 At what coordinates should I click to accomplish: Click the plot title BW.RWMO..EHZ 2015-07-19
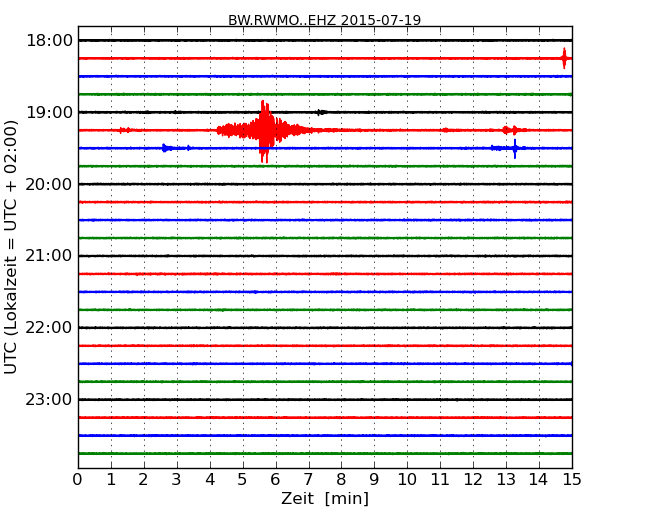325,20
